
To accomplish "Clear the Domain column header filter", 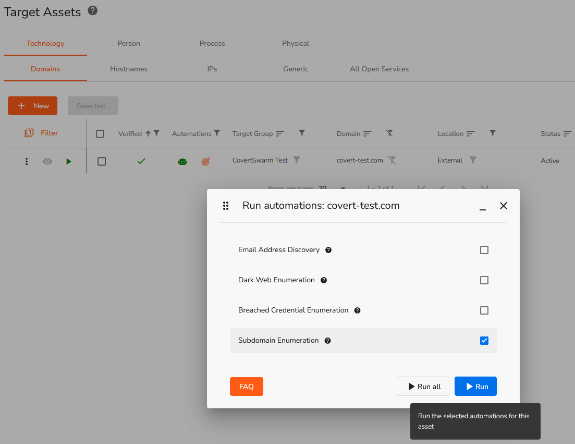I will pos(389,133).
